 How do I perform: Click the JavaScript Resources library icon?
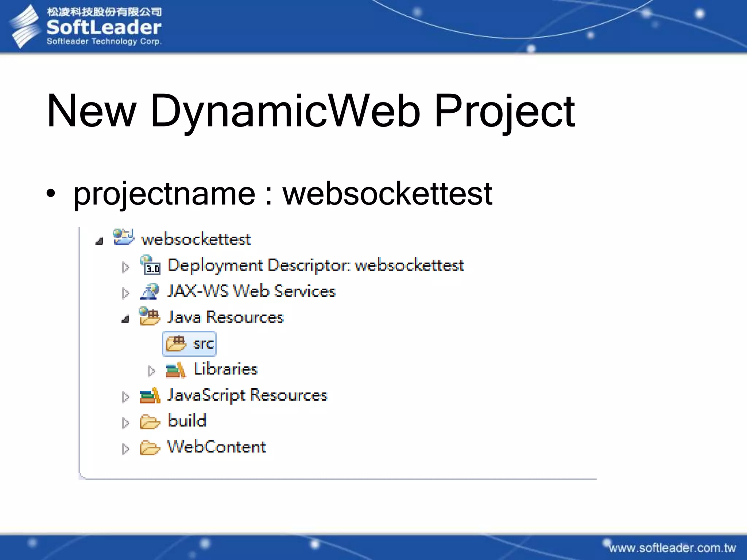click(150, 396)
